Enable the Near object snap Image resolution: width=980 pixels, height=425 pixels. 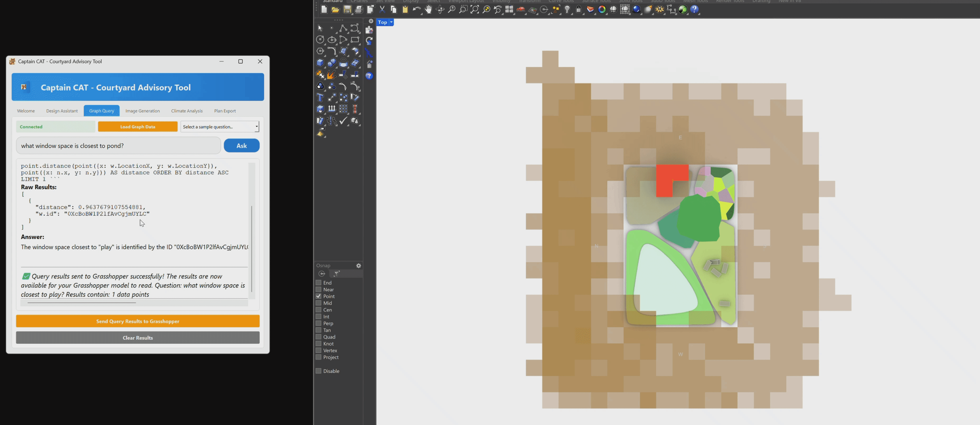click(x=318, y=289)
